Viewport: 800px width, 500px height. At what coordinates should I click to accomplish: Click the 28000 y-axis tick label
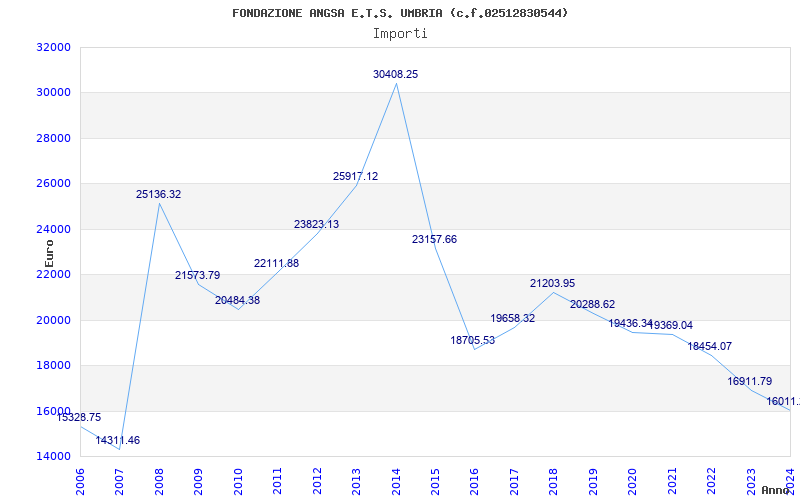pyautogui.click(x=53, y=138)
